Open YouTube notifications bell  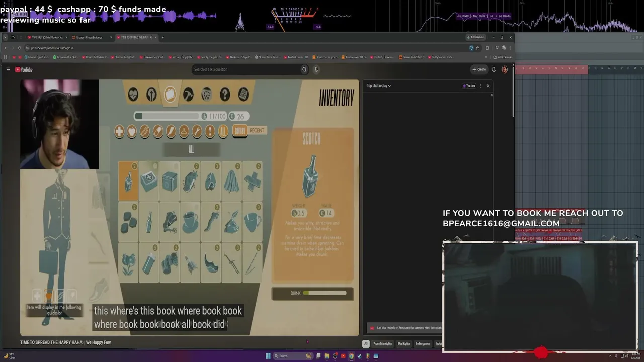point(494,69)
